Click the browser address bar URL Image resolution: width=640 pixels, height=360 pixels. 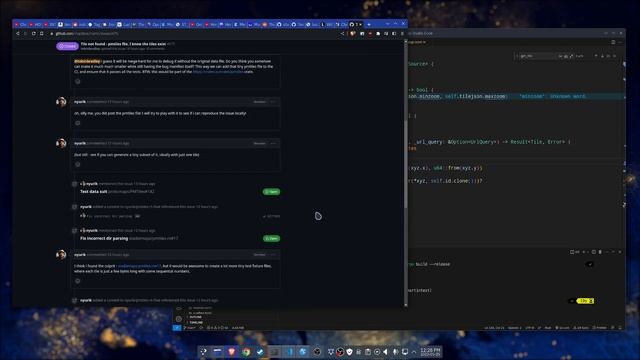87,33
